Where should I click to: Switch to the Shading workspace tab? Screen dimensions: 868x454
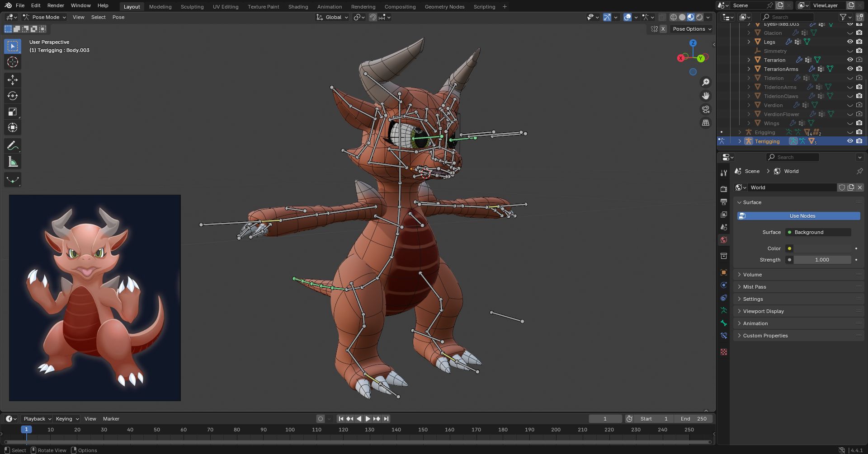298,7
